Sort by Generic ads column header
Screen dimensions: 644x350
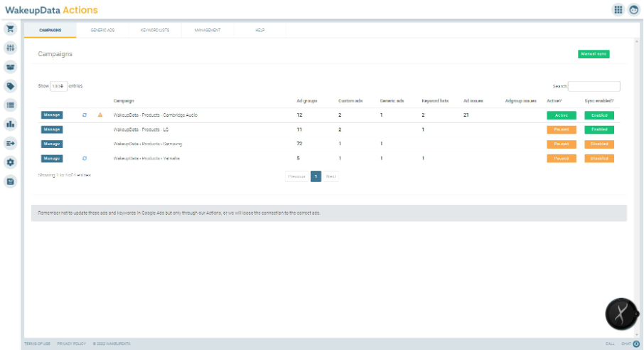[392, 101]
